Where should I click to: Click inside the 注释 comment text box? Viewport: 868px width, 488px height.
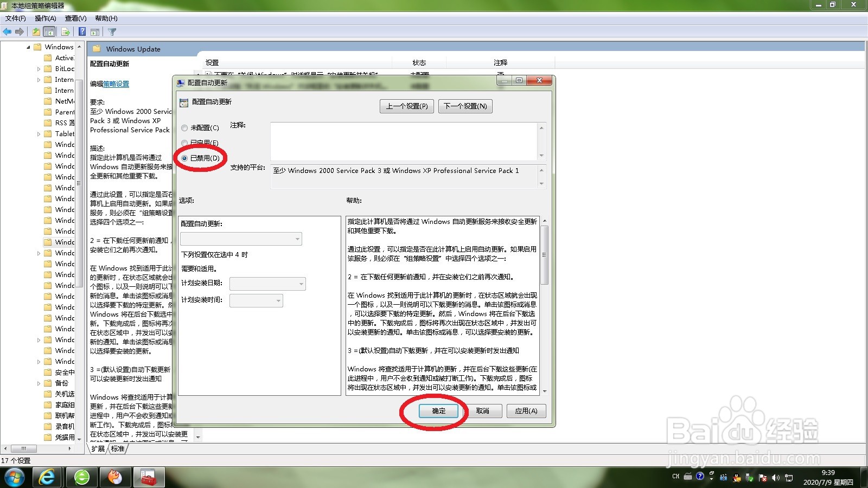404,141
